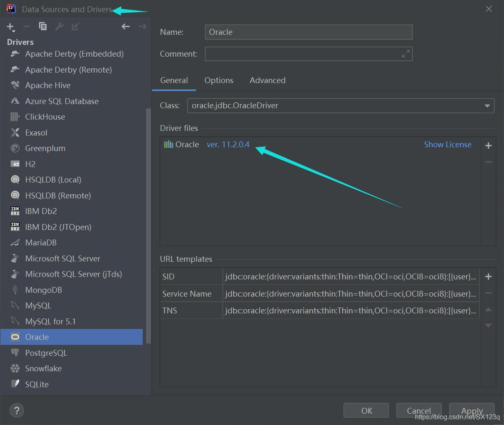The height and width of the screenshot is (425, 504).
Task: Add a new driver file with the plus button
Action: pos(488,145)
